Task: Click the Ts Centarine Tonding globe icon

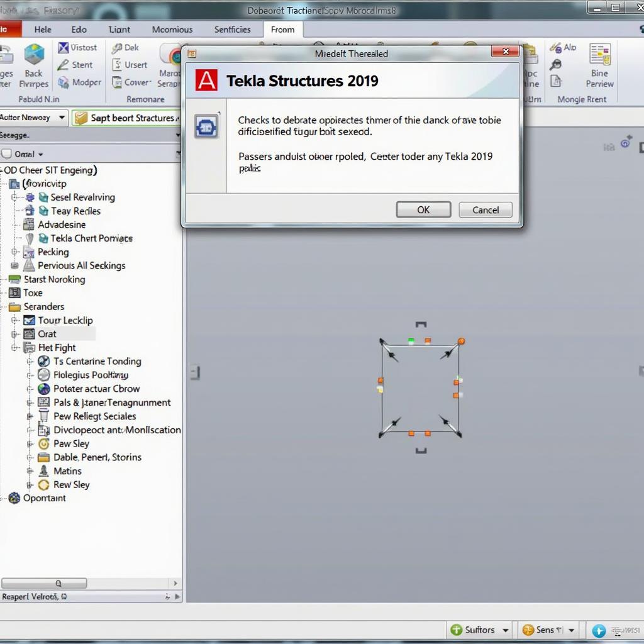Action: coord(43,362)
